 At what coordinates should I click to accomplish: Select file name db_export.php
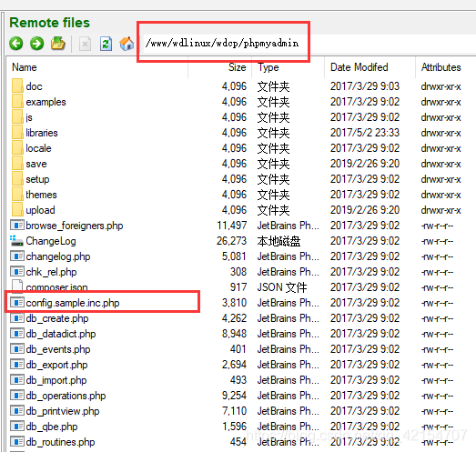[x=56, y=365]
